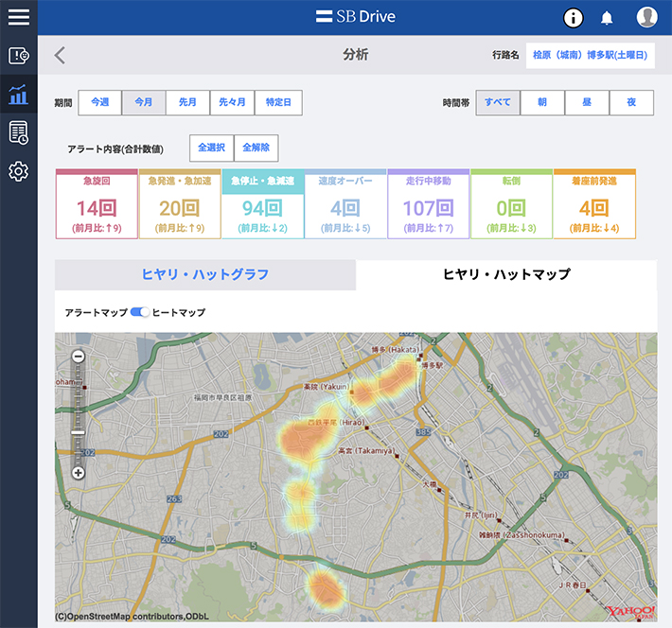Viewport: 672px width, 628px height.
Task: Toggle the 急旋回 alert card
Action: pos(96,204)
